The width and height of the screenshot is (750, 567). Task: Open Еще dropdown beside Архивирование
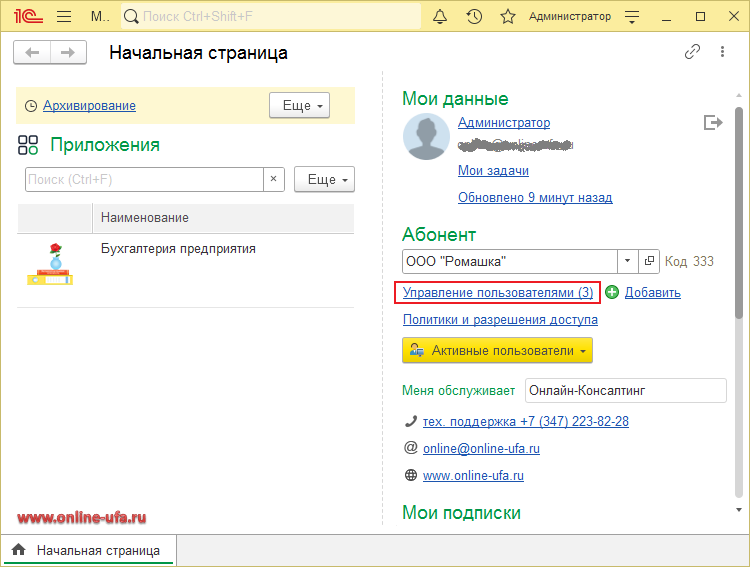(x=298, y=105)
